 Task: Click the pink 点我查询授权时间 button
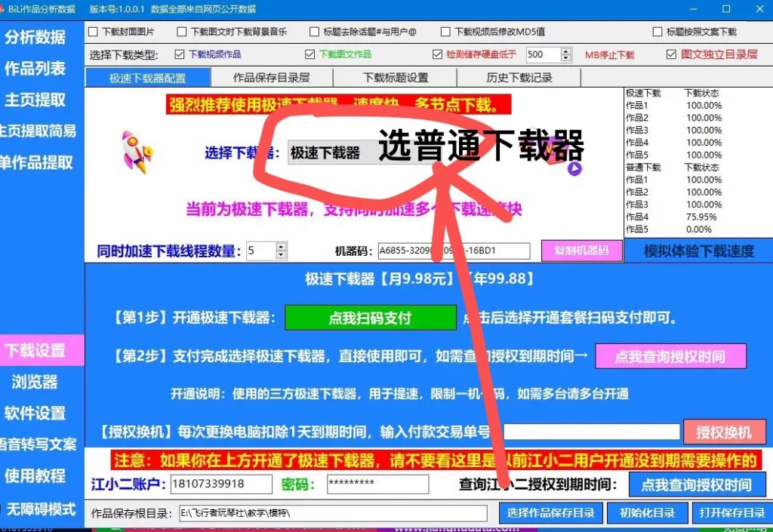[670, 356]
